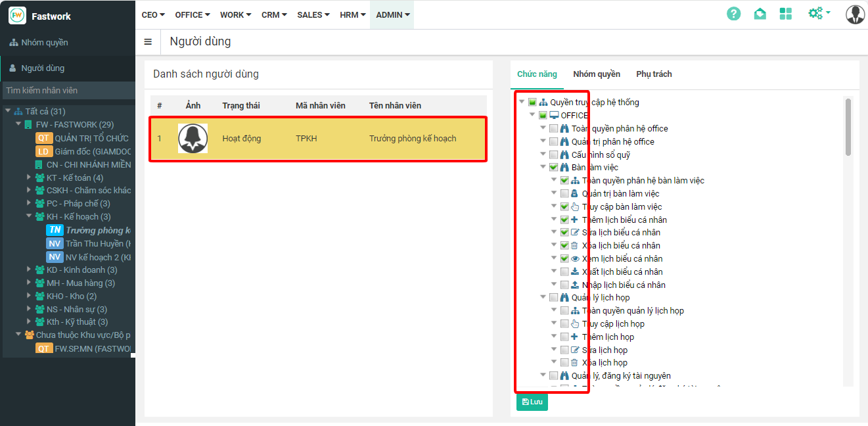Uncheck Thêm lịch biểu cá nhân checkbox

[x=564, y=220]
